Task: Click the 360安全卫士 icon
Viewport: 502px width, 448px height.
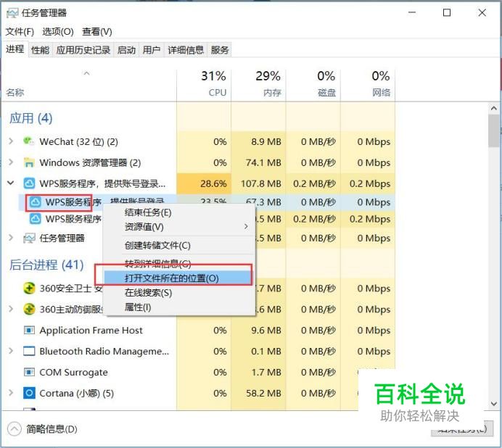Action: pos(29,288)
